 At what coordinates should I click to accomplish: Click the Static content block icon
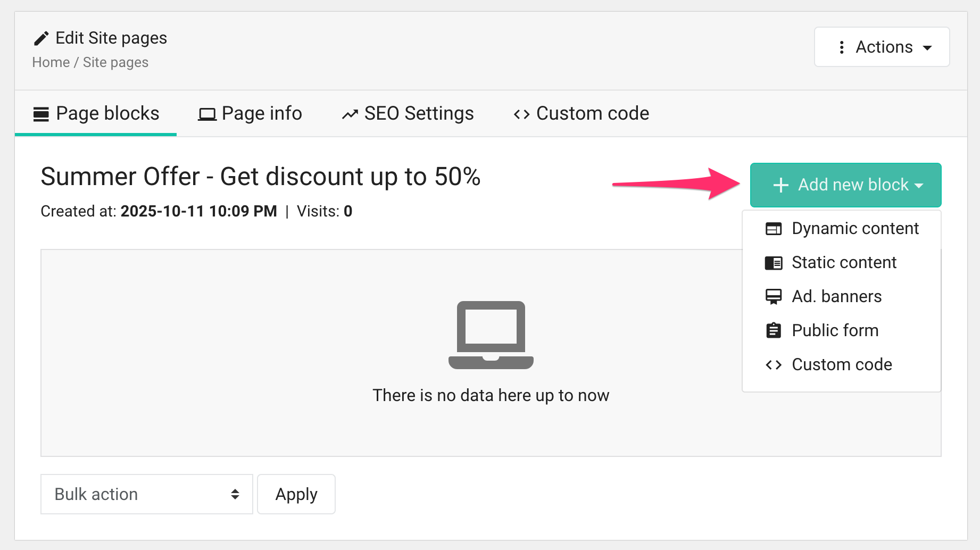click(774, 263)
